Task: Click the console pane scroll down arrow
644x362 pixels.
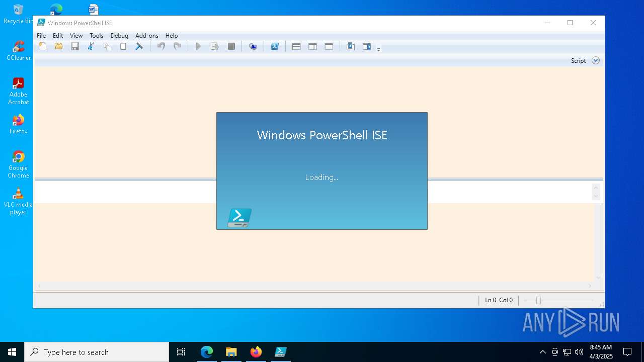Action: pos(596,196)
